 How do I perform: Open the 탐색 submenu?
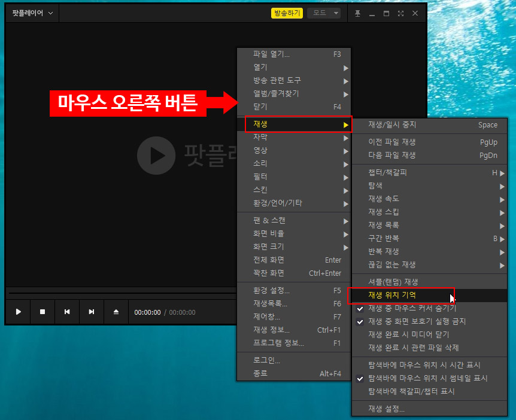(x=429, y=186)
